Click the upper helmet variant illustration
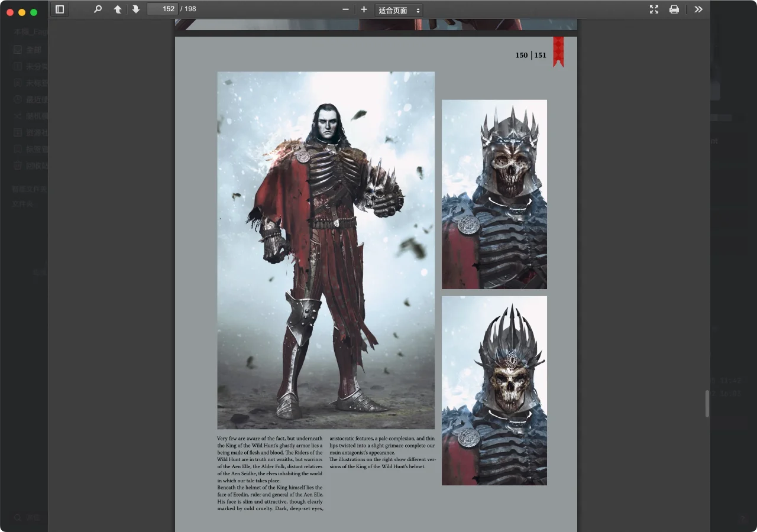 click(494, 194)
